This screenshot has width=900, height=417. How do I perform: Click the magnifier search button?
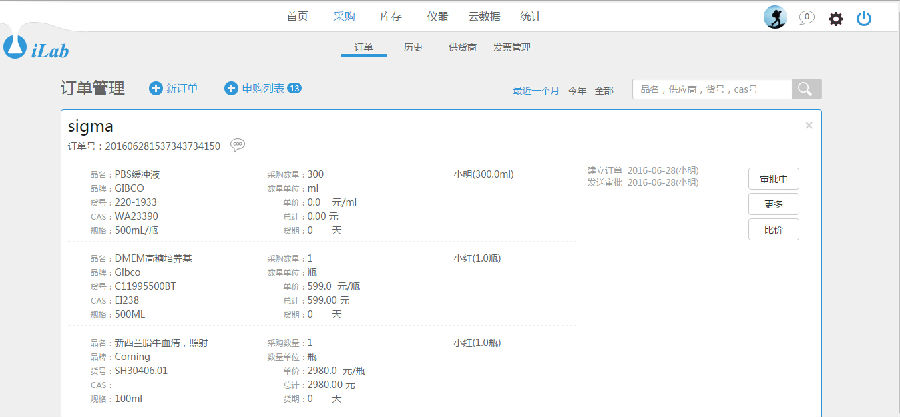coord(806,89)
